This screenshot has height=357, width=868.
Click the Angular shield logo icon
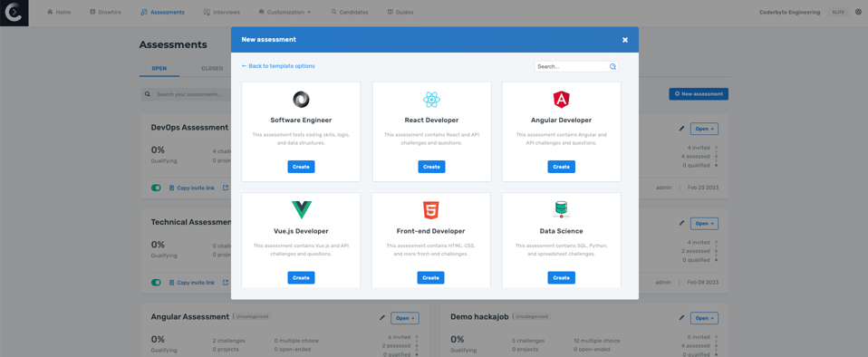click(x=562, y=100)
